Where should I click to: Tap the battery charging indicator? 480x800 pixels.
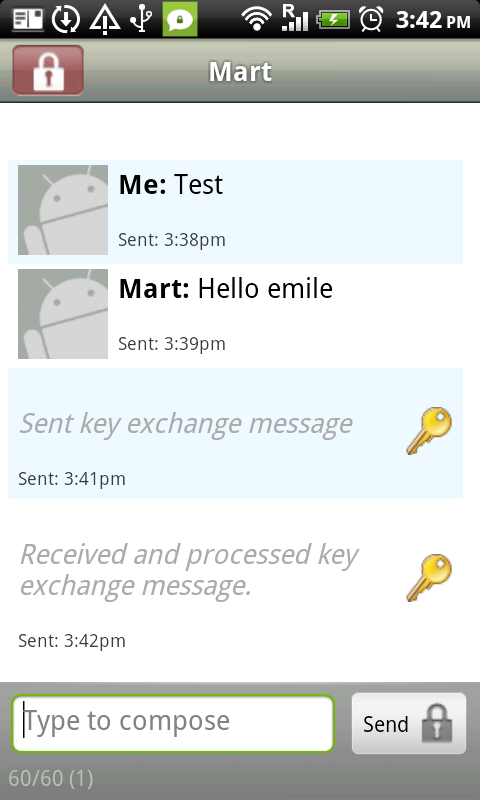tap(333, 20)
